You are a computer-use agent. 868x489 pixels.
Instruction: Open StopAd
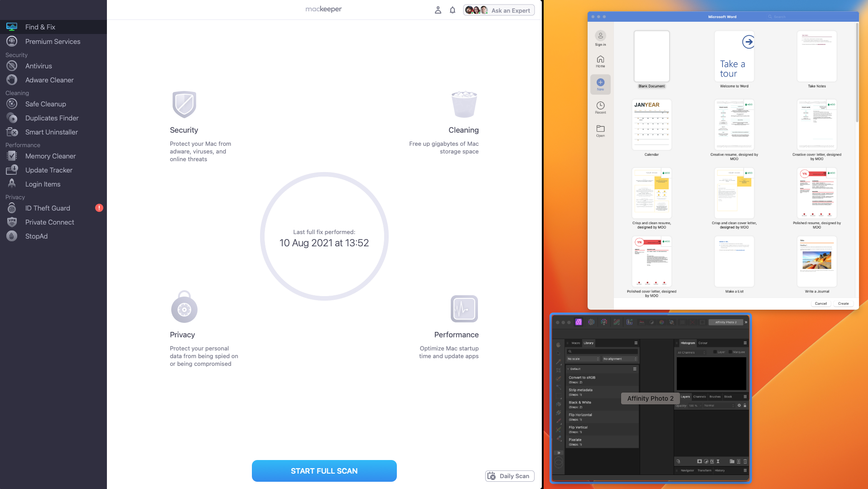click(x=53, y=236)
